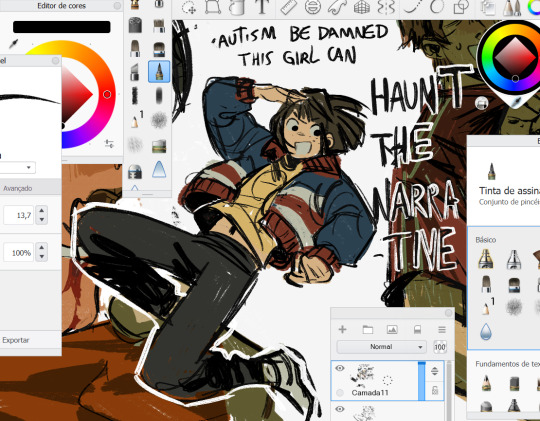Click the Exportar button

(x=15, y=340)
